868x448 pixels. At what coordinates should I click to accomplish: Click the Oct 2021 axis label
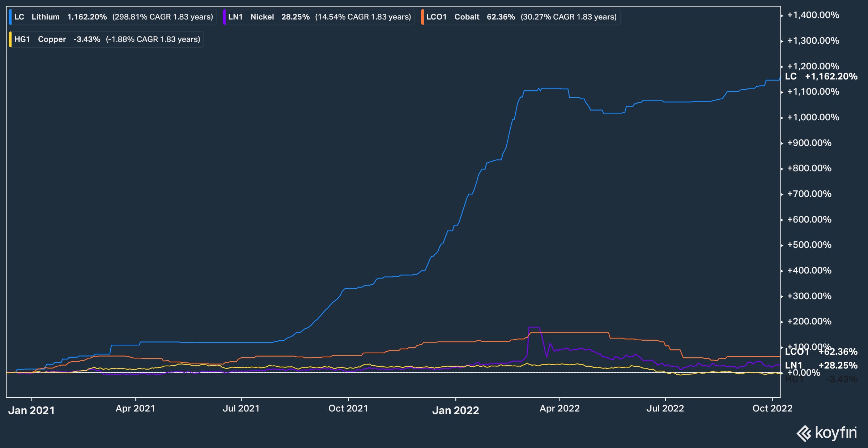348,409
